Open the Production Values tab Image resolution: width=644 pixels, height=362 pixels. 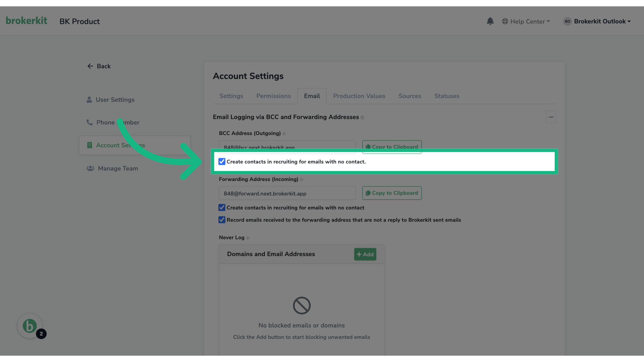[x=359, y=96]
